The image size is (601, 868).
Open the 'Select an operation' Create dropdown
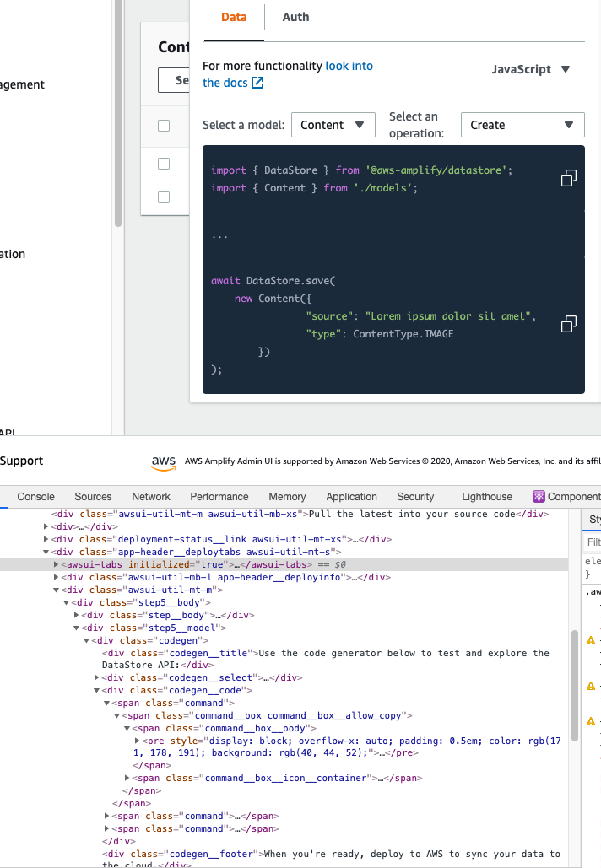(522, 124)
